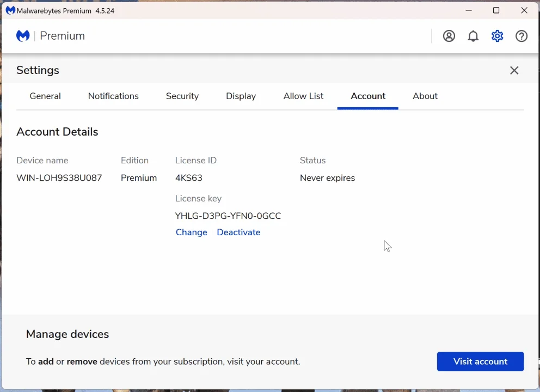The height and width of the screenshot is (392, 540).
Task: Click the Malwarebytes icon in the title bar
Action: [x=10, y=10]
